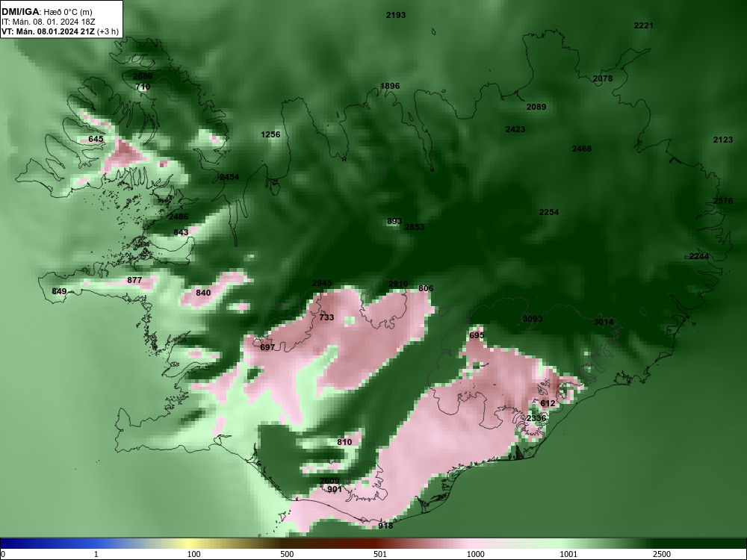Click the 500 tick on color scale
This screenshot has height=560, width=747.
(287, 554)
